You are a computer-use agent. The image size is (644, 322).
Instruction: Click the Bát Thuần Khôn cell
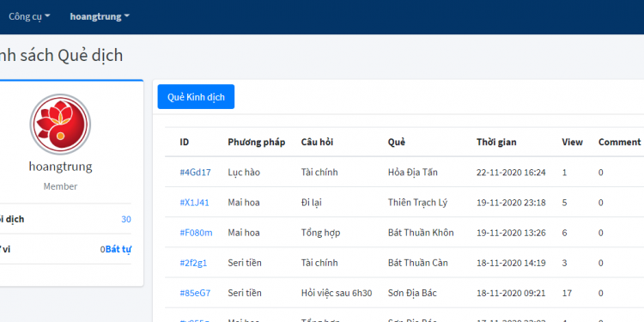(x=421, y=233)
